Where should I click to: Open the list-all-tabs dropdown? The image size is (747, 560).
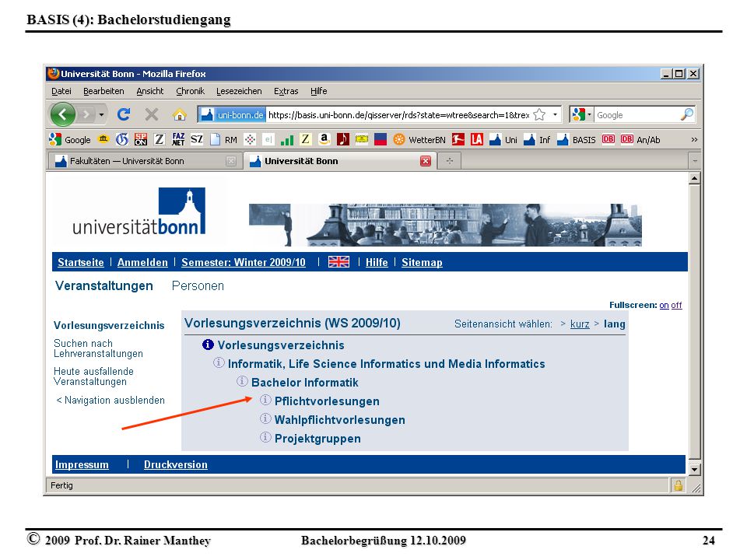coord(695,161)
